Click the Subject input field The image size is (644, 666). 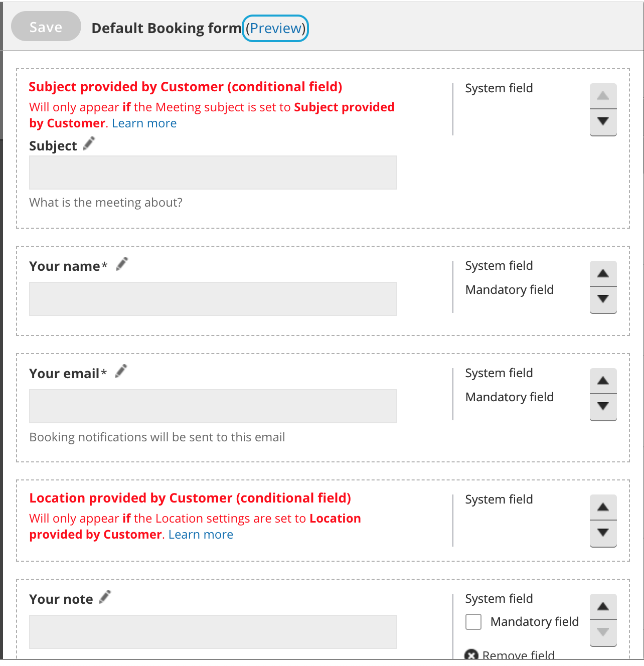(x=213, y=173)
